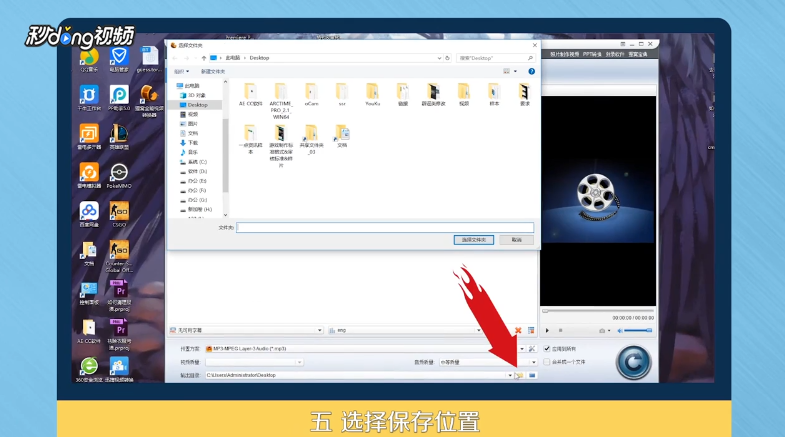The height and width of the screenshot is (437, 785).
Task: Click the file list icon beside the red X
Action: click(531, 330)
